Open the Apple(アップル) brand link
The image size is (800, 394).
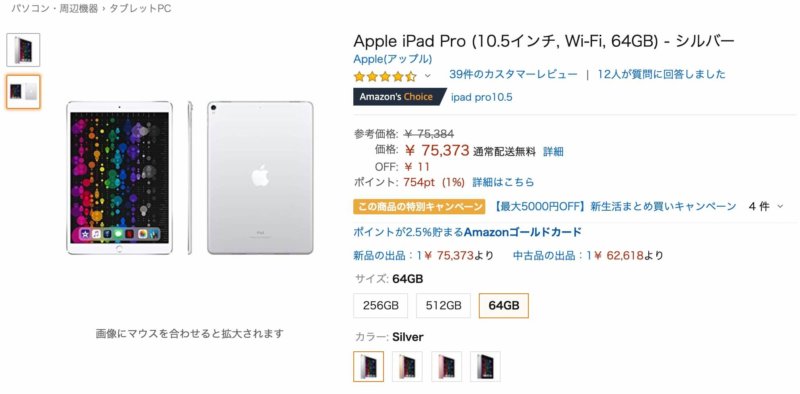click(x=393, y=59)
